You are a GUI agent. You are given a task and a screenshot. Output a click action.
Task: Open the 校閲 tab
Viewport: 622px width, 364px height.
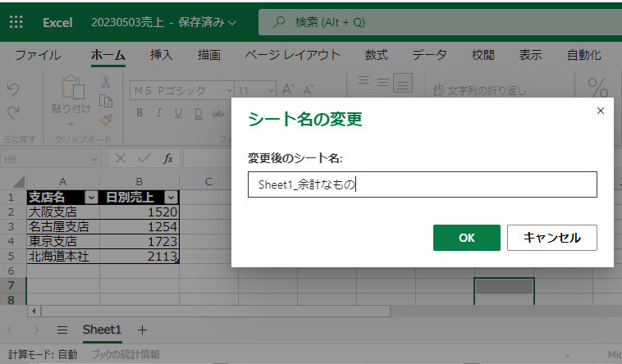pyautogui.click(x=483, y=55)
